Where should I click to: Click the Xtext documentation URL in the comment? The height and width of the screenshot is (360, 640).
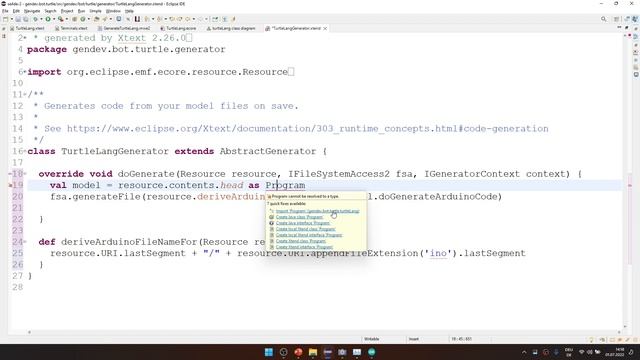(308, 129)
